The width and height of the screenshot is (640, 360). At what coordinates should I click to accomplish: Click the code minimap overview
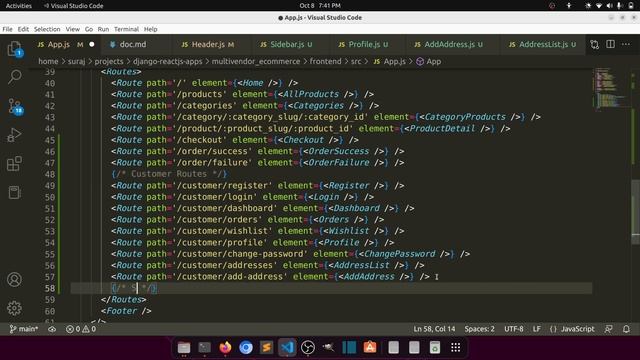[x=611, y=89]
